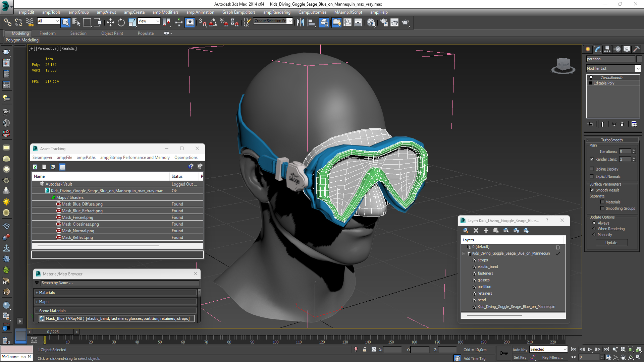644x362 pixels.
Task: Switch to the Object Paint ribbon tab
Action: [112, 33]
